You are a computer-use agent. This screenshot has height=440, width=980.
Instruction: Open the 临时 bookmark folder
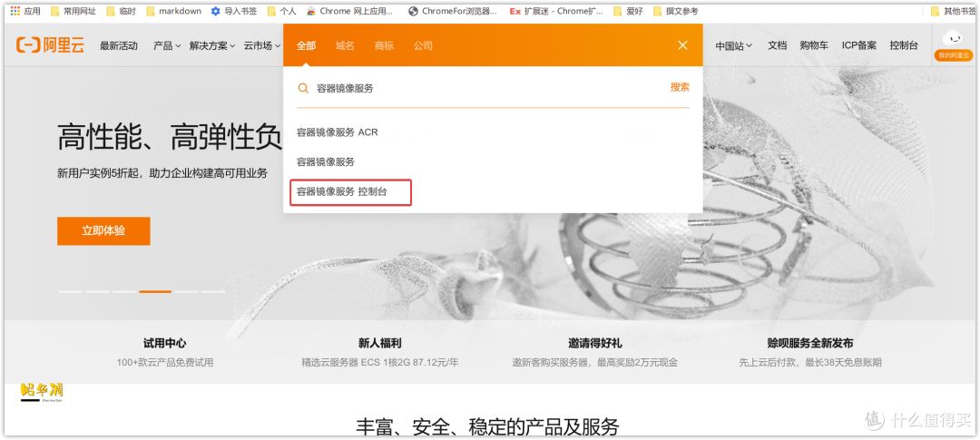click(x=122, y=11)
